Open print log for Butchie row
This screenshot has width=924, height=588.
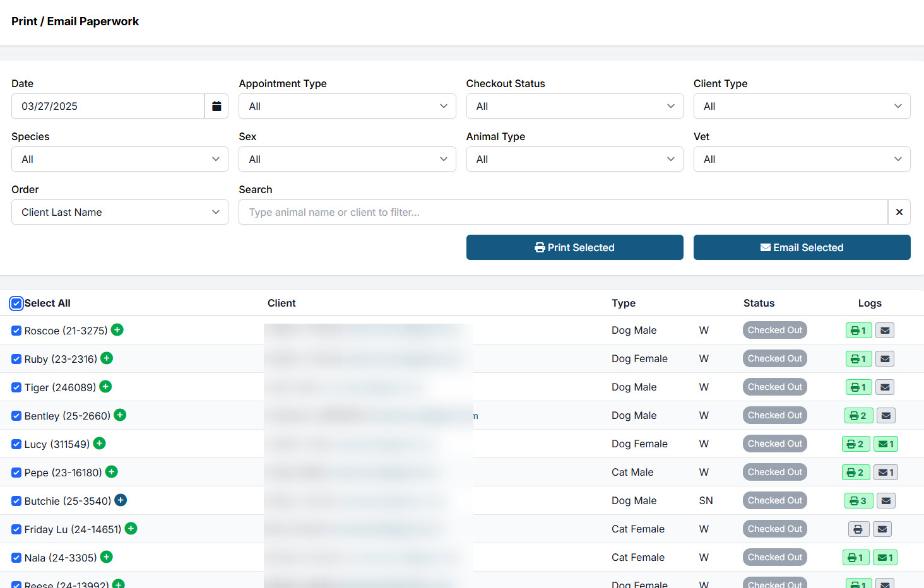pos(858,501)
